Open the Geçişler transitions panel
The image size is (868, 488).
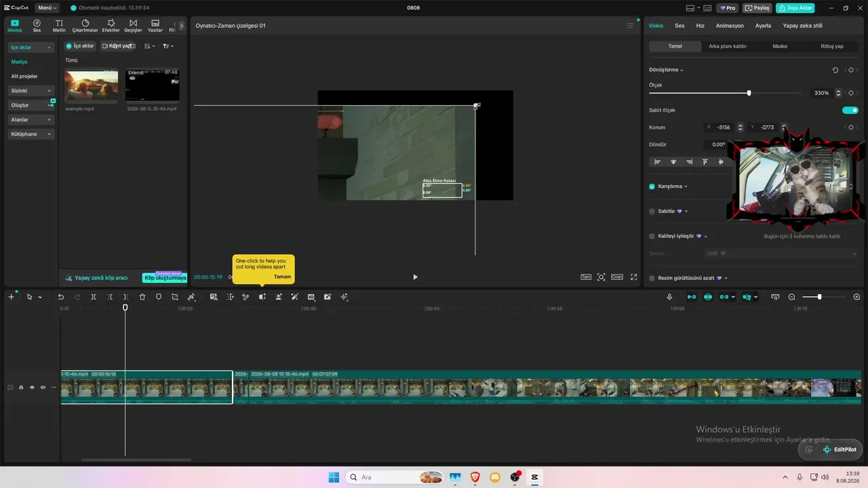pyautogui.click(x=133, y=25)
